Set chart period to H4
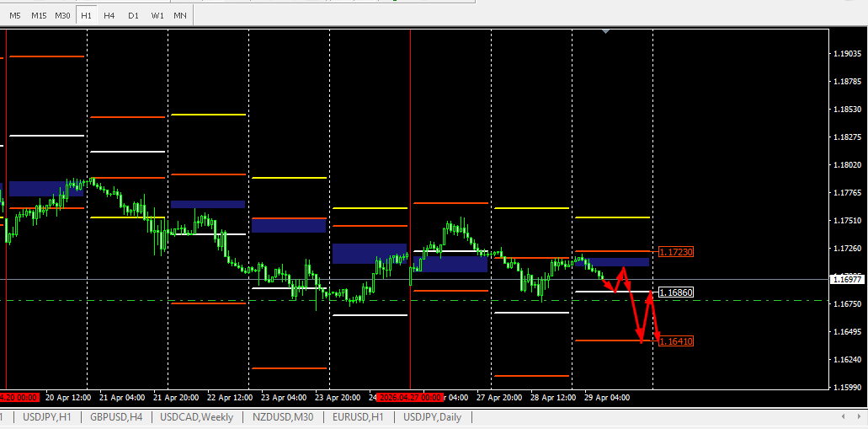 click(x=109, y=15)
